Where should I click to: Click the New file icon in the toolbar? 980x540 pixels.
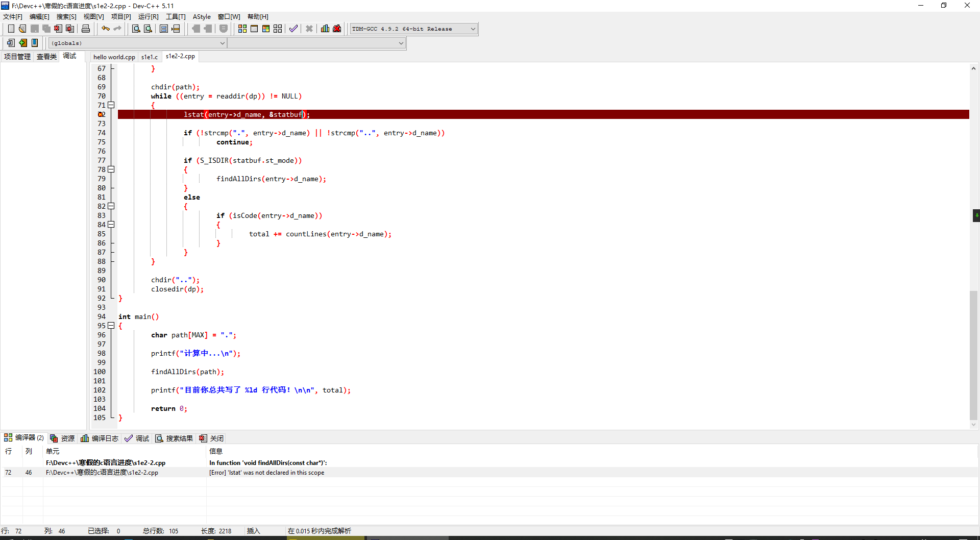(11, 29)
